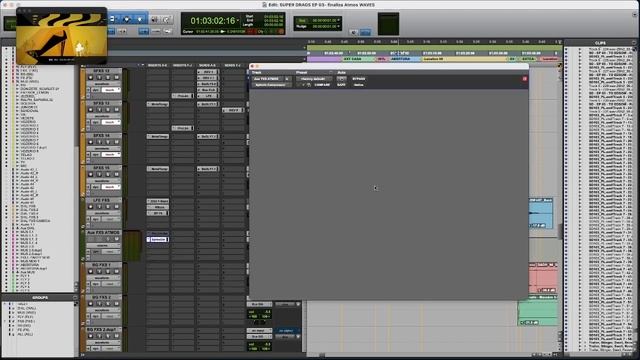The image size is (640, 360).
Task: Select the Trim tool in toolbar
Action: tap(113, 19)
